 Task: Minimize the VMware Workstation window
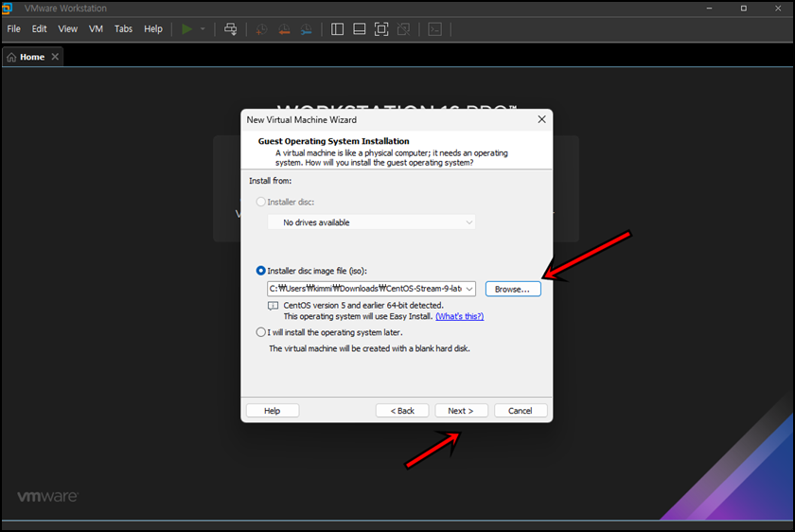tap(709, 9)
